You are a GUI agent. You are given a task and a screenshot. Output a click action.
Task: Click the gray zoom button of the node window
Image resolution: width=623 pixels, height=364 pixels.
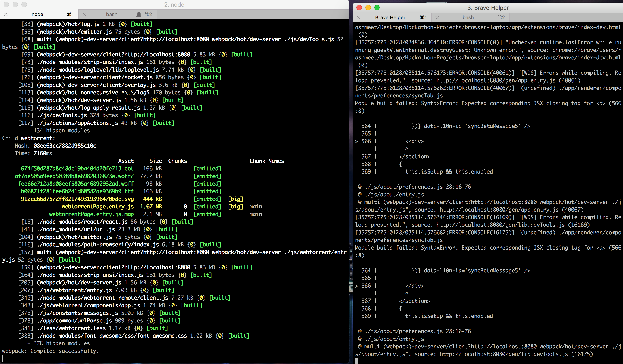tap(24, 4)
